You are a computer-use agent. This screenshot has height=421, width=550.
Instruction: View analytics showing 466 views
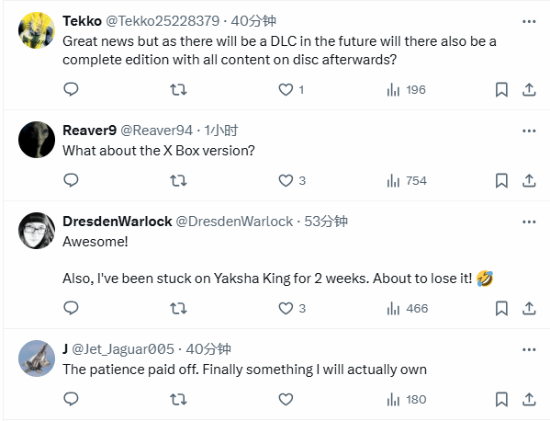[407, 308]
